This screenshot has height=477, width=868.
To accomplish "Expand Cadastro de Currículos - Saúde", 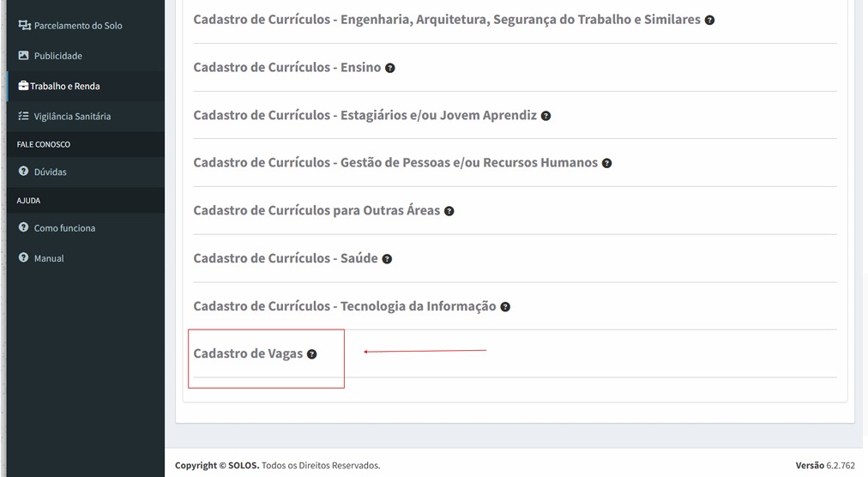I will tap(285, 258).
